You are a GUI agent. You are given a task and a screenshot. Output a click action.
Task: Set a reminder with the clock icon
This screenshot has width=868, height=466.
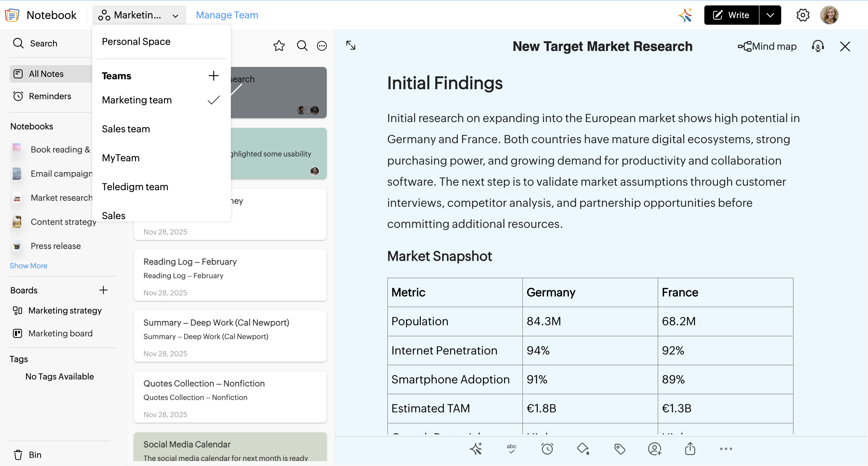click(x=547, y=449)
